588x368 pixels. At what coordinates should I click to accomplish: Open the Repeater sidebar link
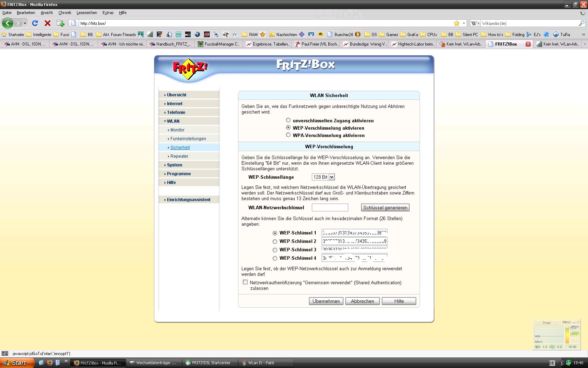click(179, 156)
